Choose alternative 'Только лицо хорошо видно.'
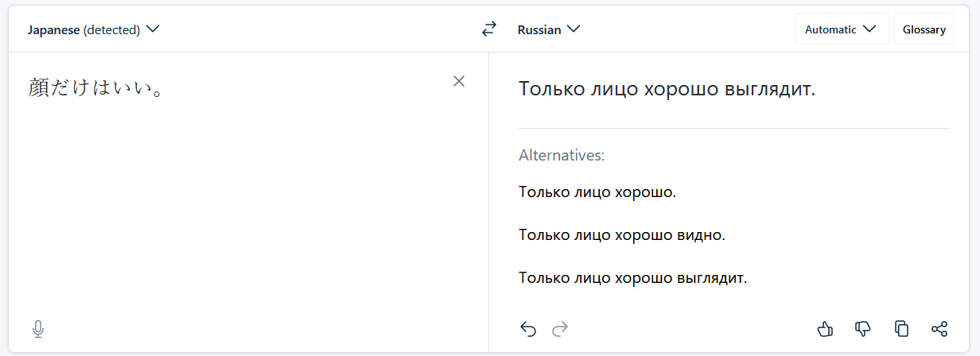This screenshot has height=356, width=980. tap(622, 235)
